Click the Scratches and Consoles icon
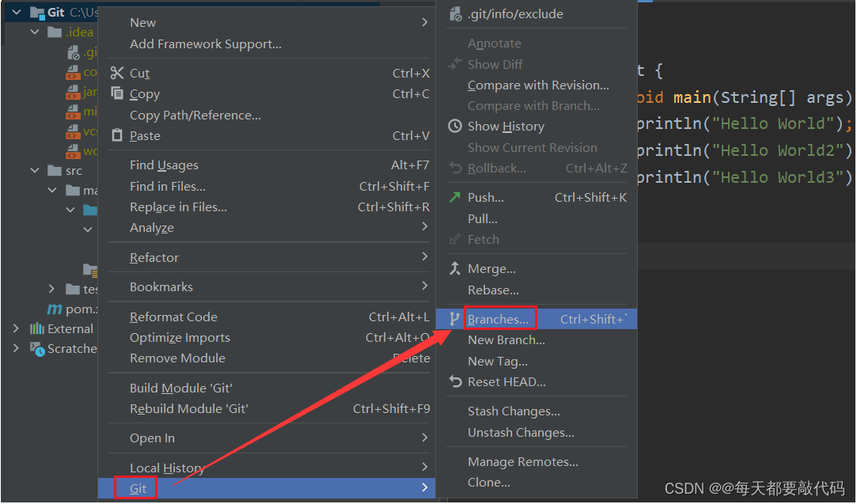The image size is (857, 504). [x=37, y=348]
